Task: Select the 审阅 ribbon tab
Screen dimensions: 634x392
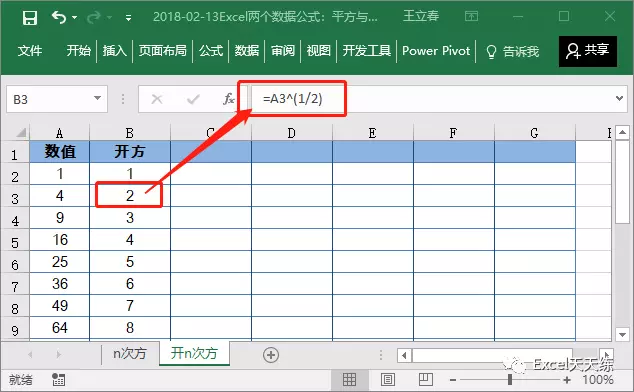Action: click(x=283, y=51)
